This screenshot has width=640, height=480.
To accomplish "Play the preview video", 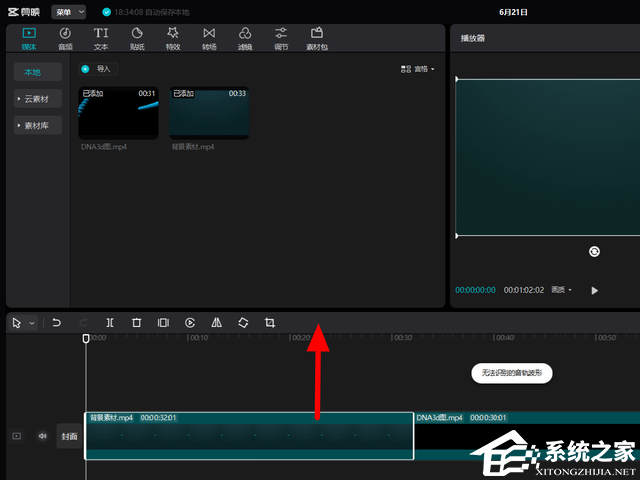I will click(x=594, y=290).
